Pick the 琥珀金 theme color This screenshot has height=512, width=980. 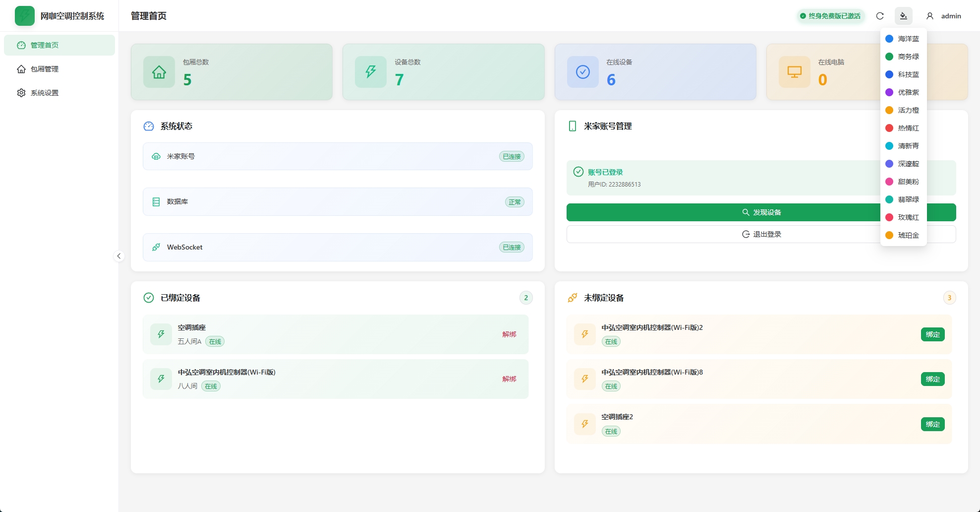click(903, 235)
